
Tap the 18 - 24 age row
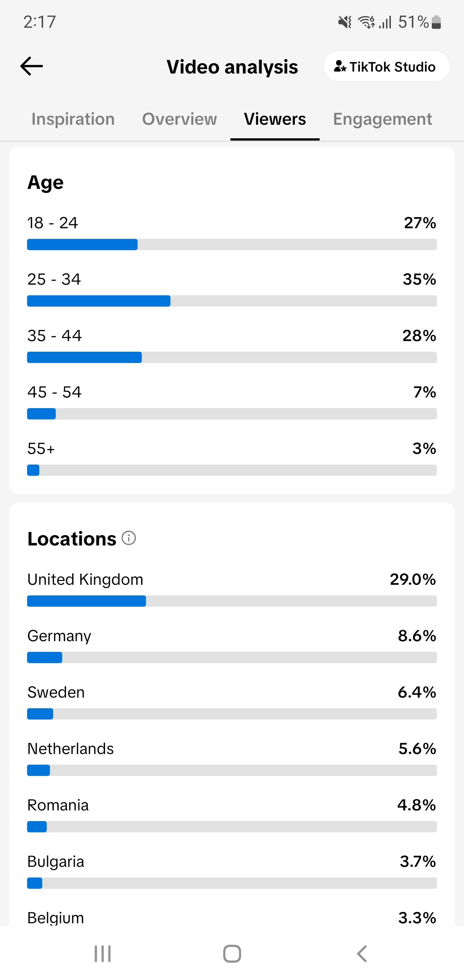point(232,232)
